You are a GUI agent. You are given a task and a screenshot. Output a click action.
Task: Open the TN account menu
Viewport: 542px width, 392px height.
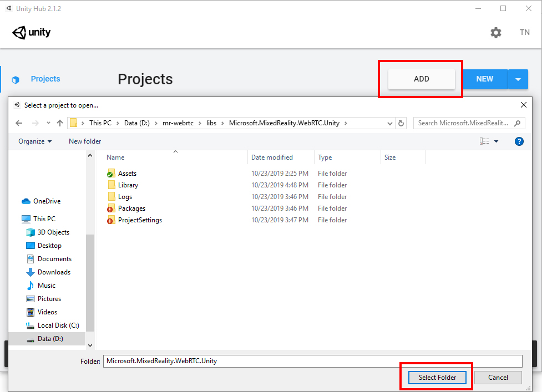(x=524, y=33)
